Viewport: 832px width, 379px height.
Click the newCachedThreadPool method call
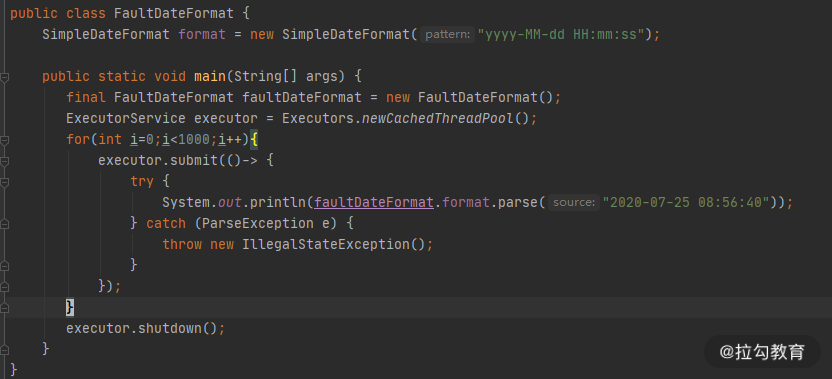click(437, 118)
